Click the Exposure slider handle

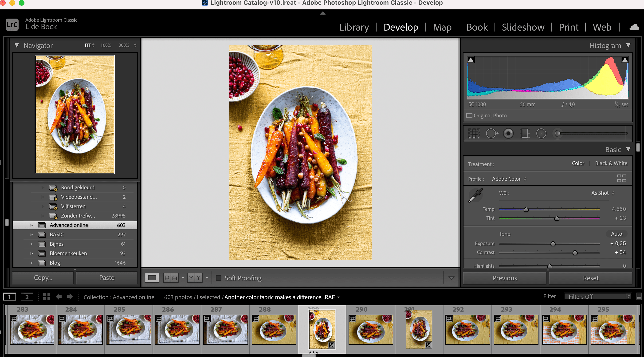553,244
